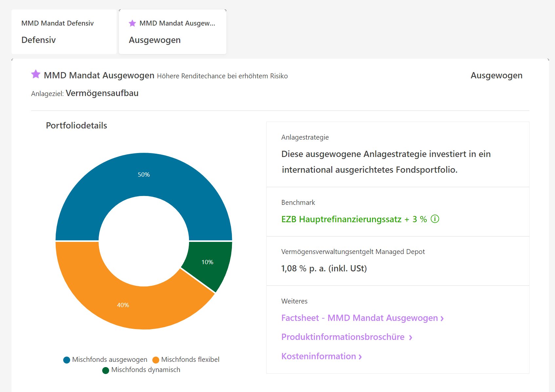This screenshot has height=392, width=555.
Task: Toggle the Mischfonds dynamisch legend label
Action: 145,370
